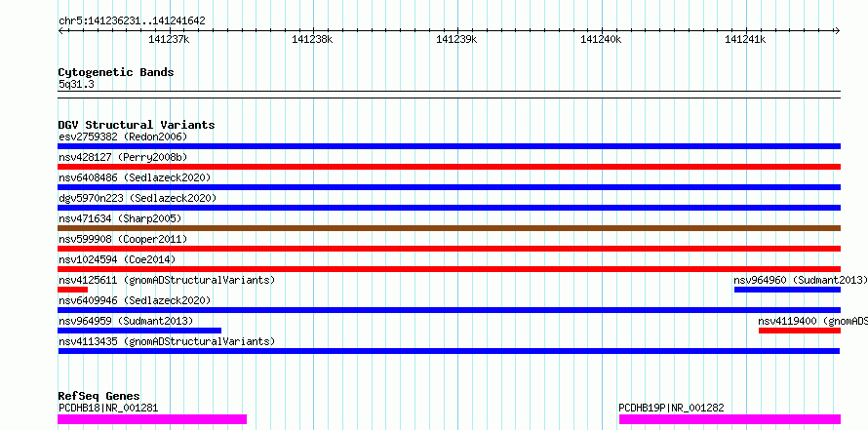868x430 pixels.
Task: Open the PCDHB18|NR_001281 gene label
Action: click(x=108, y=408)
